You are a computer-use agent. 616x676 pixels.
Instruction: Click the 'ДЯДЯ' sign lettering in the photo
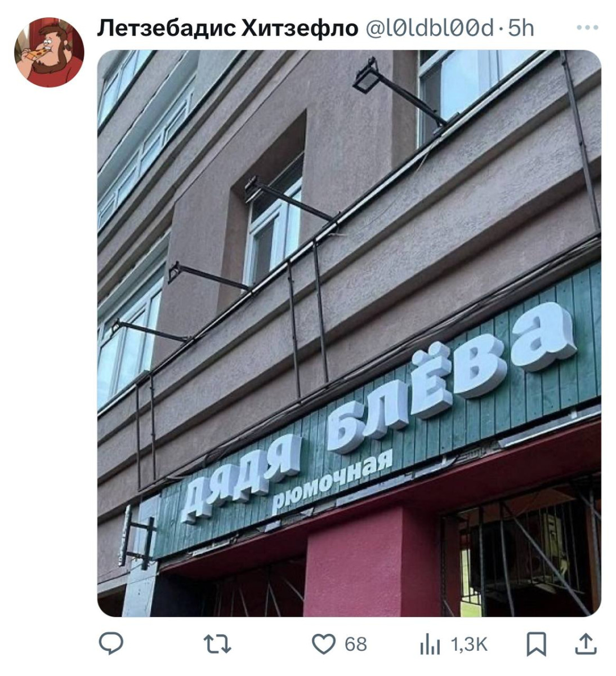241,479
